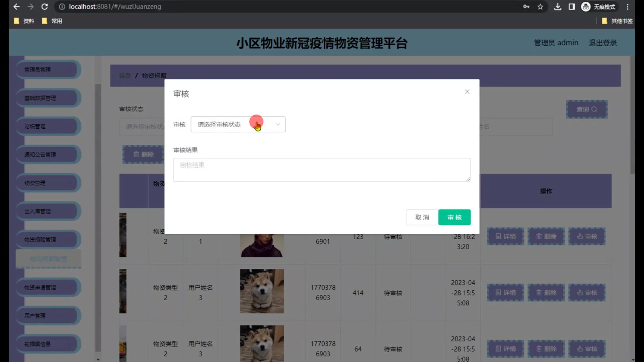This screenshot has width=644, height=362.
Task: Open the 常用 bookmark folder
Action: [52, 21]
